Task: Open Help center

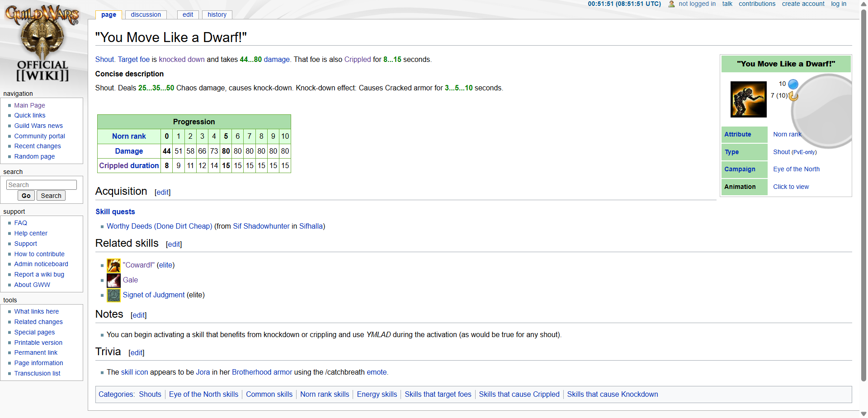Action: point(31,233)
